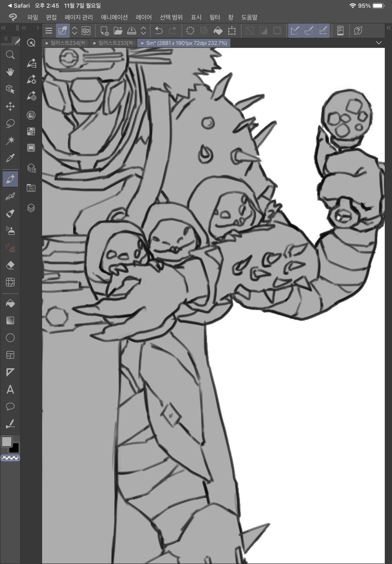Open the Layer stack palette icon

pos(31,207)
